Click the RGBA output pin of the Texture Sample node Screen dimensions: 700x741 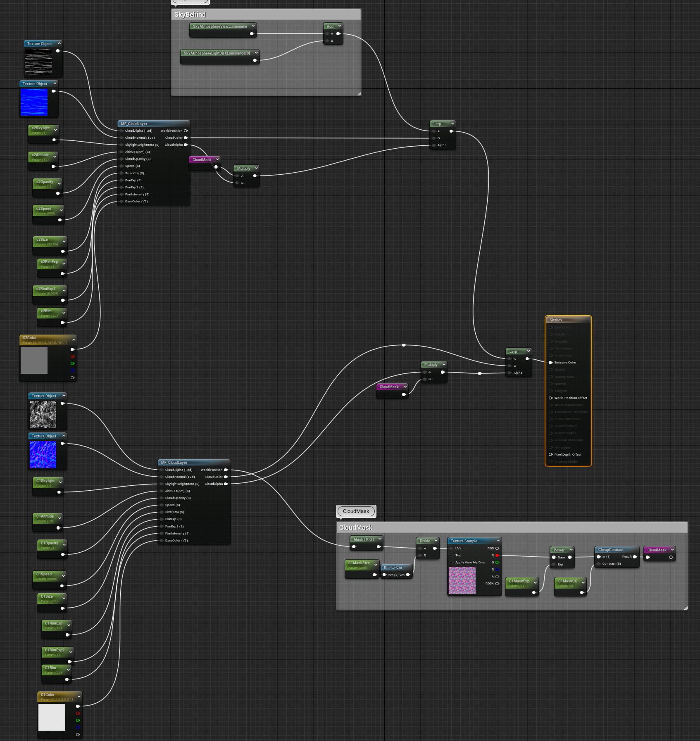(497, 583)
